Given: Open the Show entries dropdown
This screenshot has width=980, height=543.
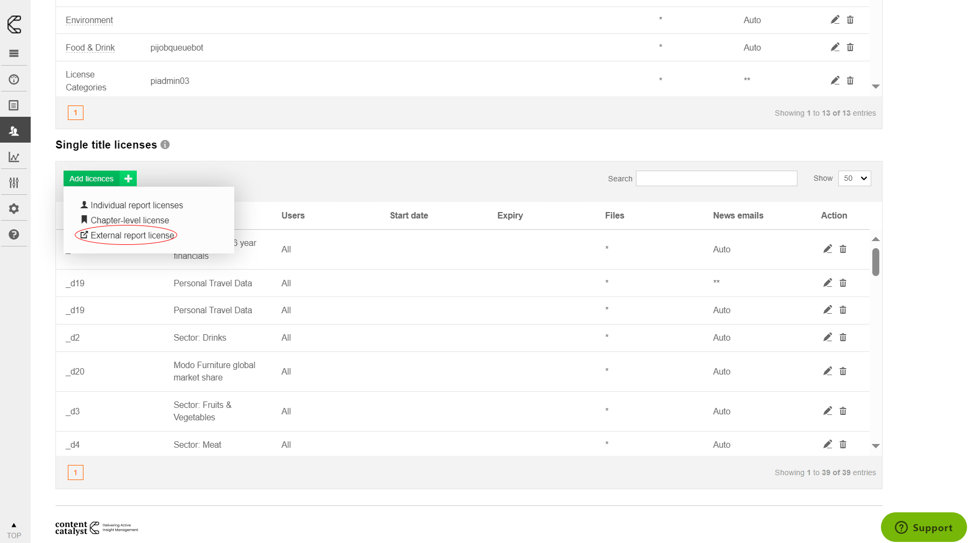Looking at the screenshot, I should tap(855, 179).
